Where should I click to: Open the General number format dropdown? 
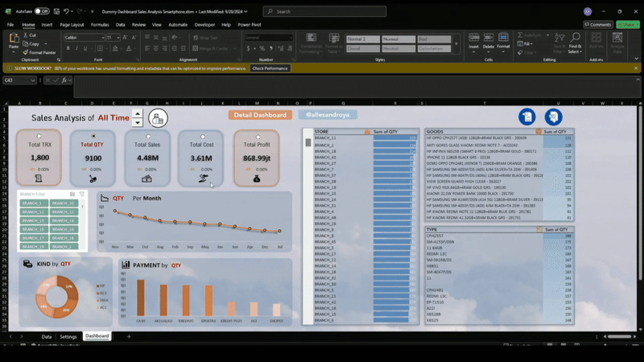(x=290, y=38)
